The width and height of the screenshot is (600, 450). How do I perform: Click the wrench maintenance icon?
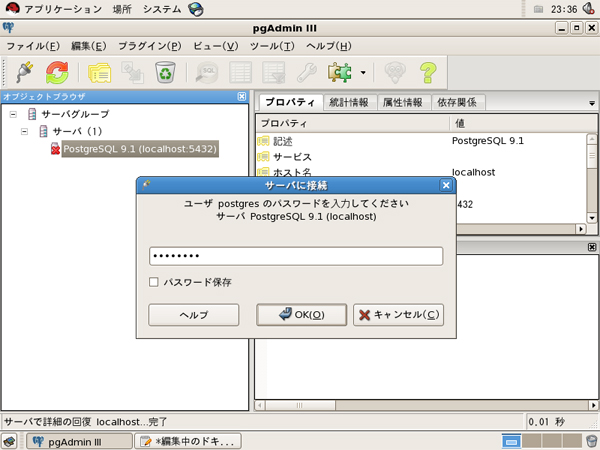307,72
